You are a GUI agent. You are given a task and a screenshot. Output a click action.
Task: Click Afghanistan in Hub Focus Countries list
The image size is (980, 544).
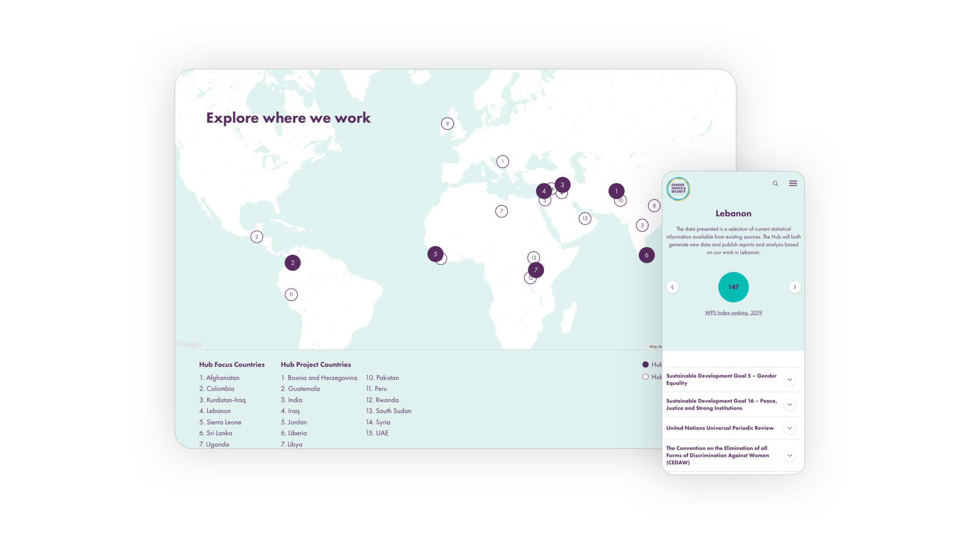click(x=219, y=378)
